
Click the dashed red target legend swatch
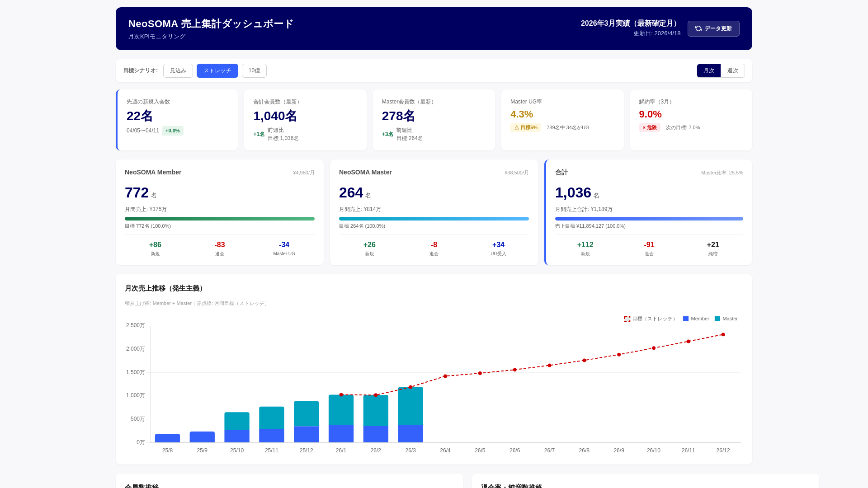tap(627, 319)
